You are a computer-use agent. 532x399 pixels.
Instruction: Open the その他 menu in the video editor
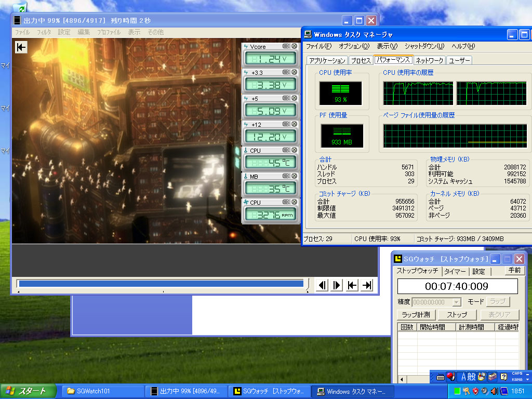pos(155,32)
